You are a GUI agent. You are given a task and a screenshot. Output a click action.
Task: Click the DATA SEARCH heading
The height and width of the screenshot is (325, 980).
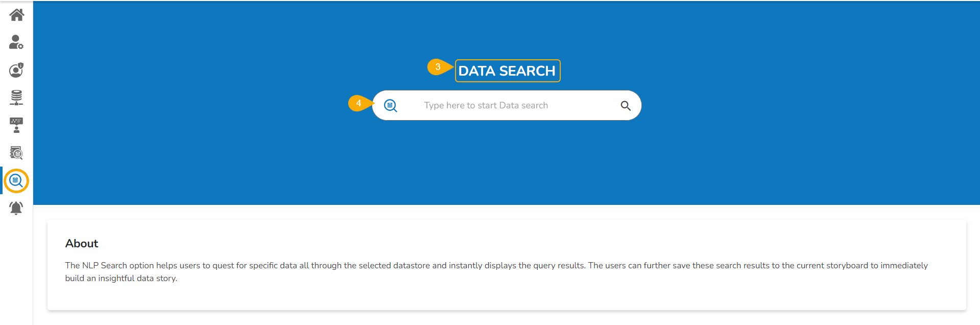[x=507, y=71]
